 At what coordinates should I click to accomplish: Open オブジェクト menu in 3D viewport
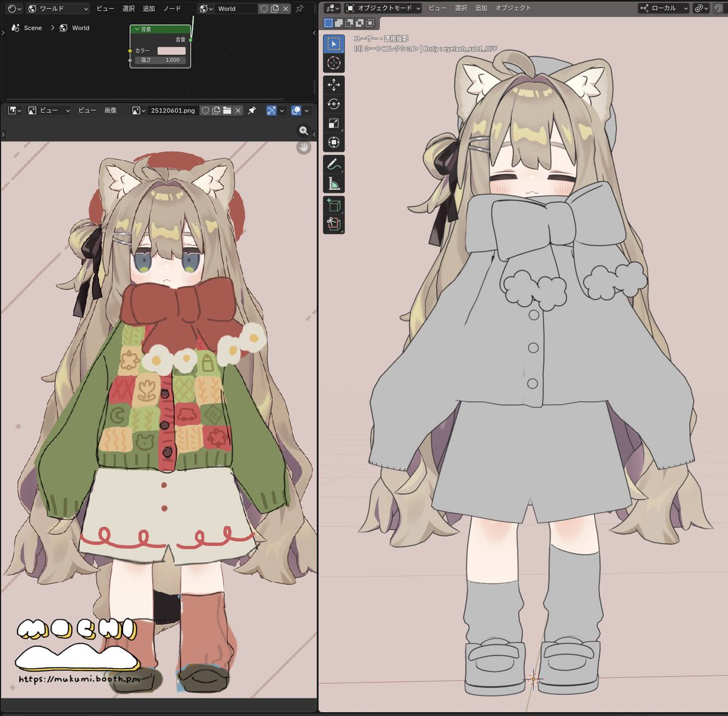click(x=513, y=8)
